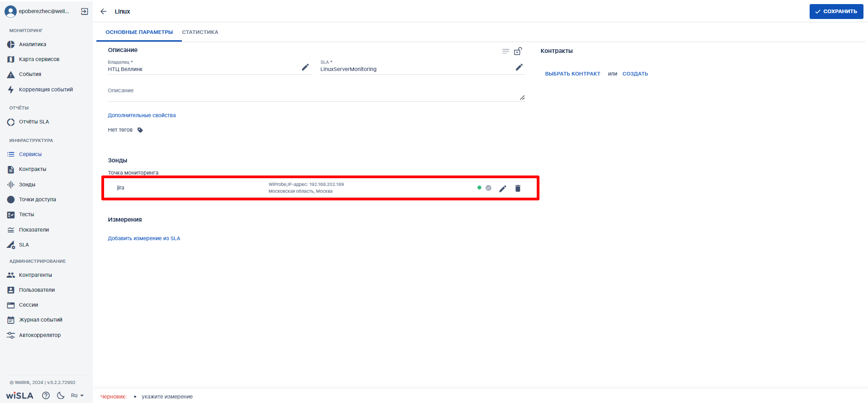Open Контракты in sidebar
The height and width of the screenshot is (403, 868).
33,169
